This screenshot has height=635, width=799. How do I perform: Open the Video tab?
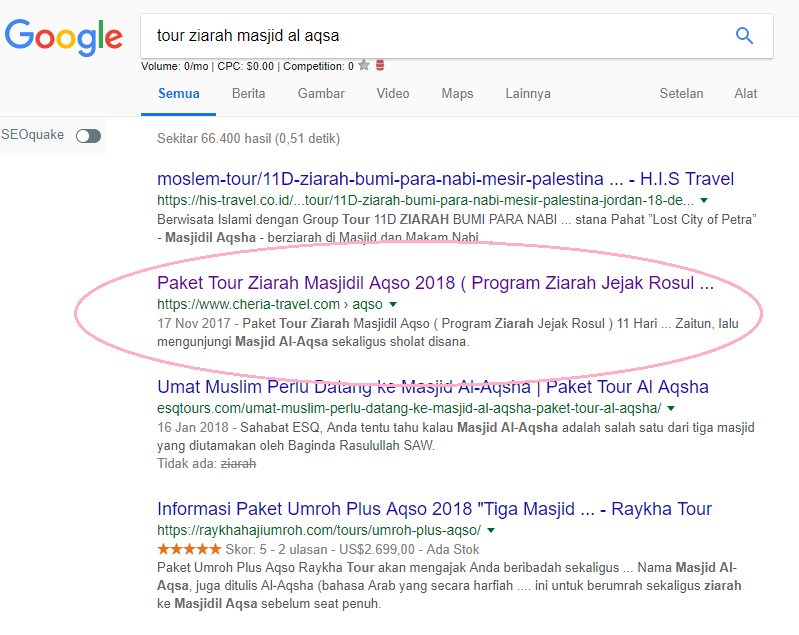(393, 94)
